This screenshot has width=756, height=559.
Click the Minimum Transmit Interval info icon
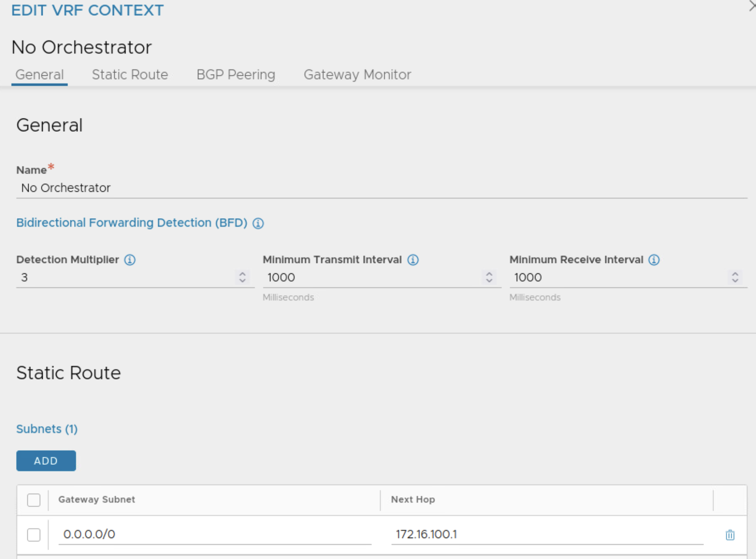(x=413, y=260)
